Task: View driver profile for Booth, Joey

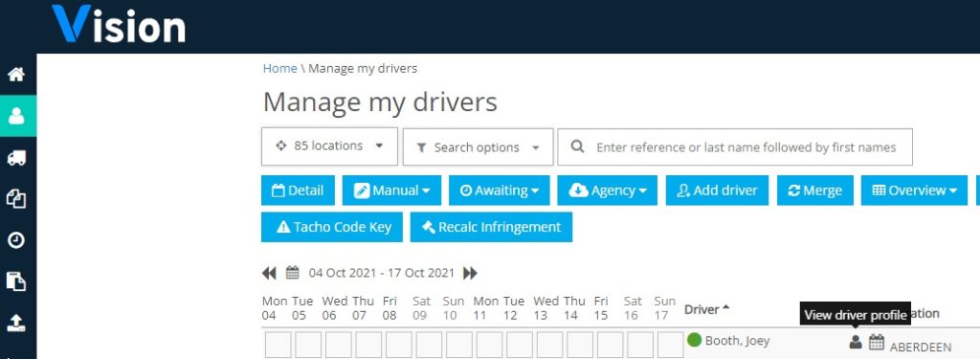Action: [856, 342]
